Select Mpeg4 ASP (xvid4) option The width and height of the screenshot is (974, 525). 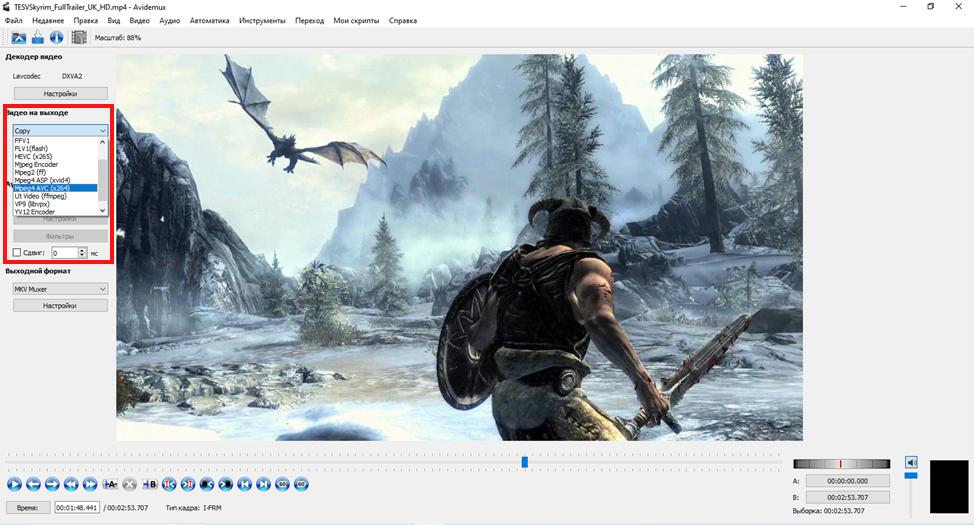point(55,180)
